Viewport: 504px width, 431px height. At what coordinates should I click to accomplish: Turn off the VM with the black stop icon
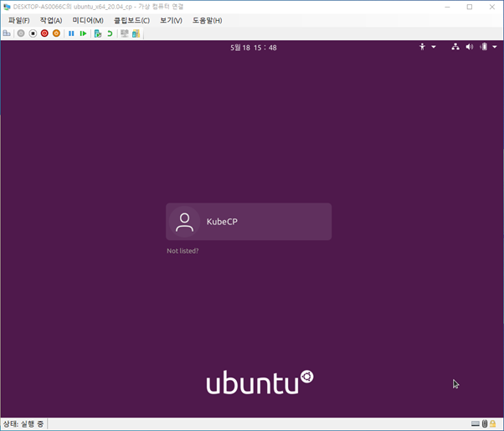33,33
